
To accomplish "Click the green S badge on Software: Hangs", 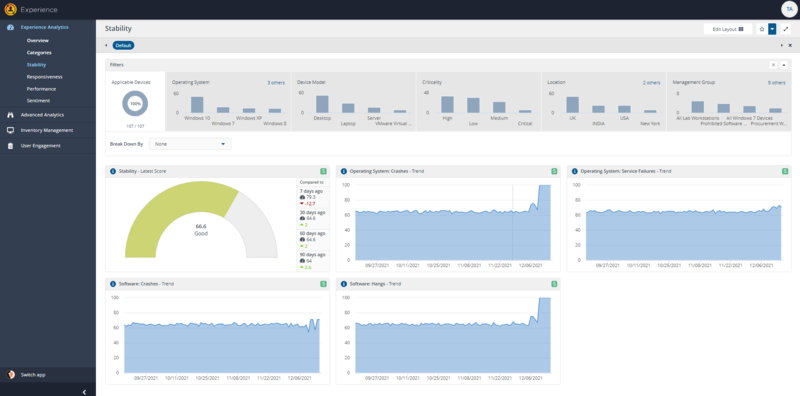I will (x=554, y=284).
